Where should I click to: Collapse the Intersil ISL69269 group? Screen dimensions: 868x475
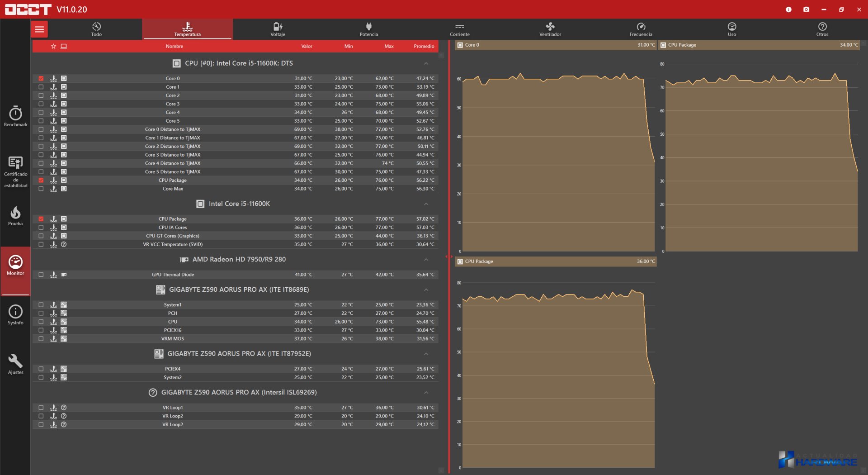[x=426, y=393]
